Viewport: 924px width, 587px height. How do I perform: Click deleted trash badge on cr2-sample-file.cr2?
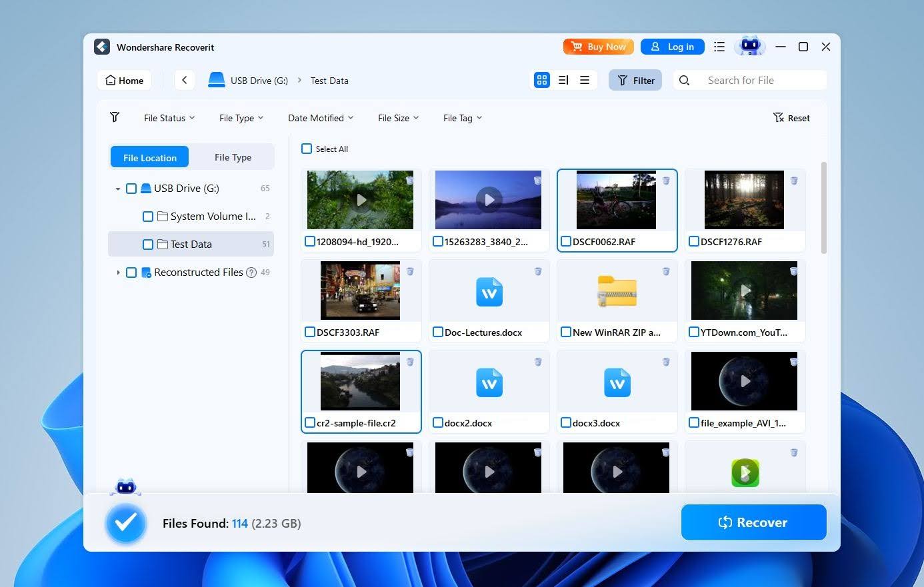(x=410, y=362)
